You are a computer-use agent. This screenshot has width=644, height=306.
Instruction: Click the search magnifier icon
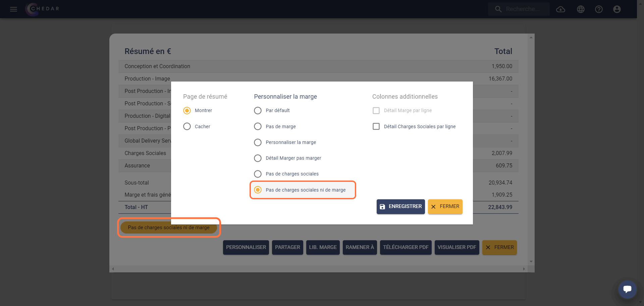click(x=498, y=9)
